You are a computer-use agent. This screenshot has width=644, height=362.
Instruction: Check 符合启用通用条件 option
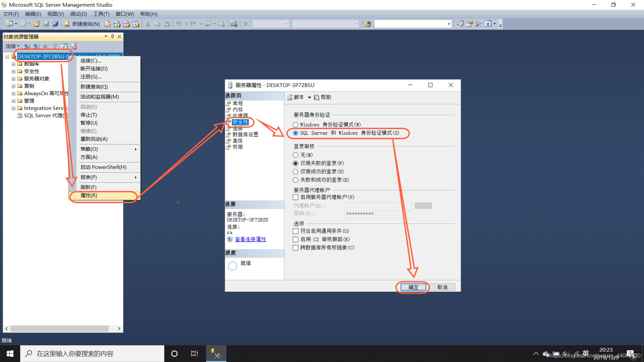(x=296, y=231)
